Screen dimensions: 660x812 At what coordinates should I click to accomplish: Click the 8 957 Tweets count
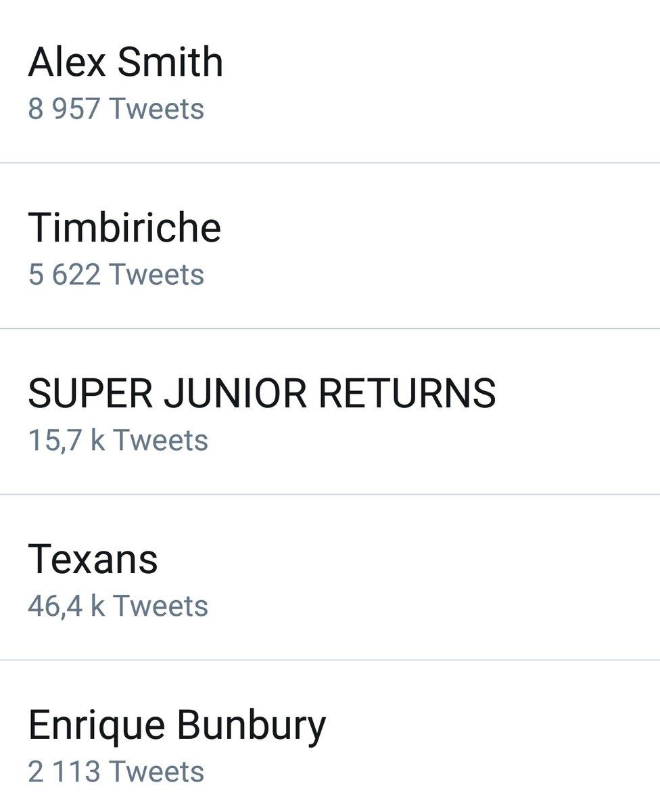(116, 109)
